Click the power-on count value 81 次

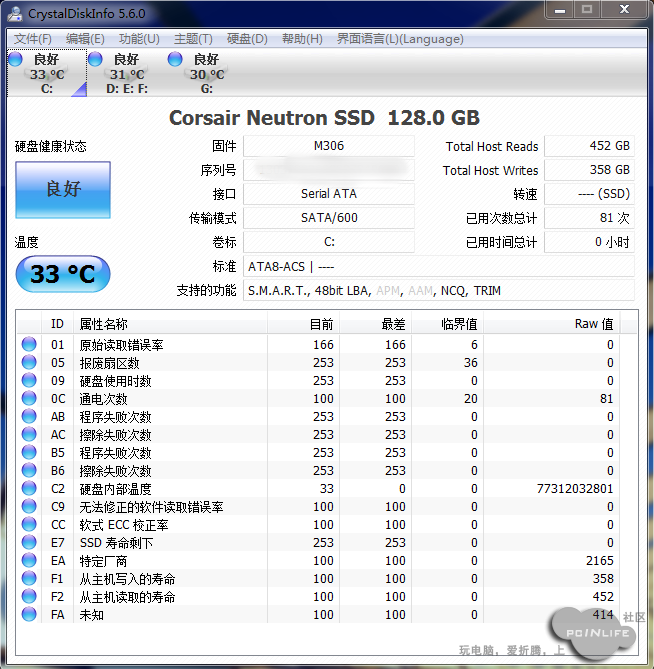coord(589,218)
